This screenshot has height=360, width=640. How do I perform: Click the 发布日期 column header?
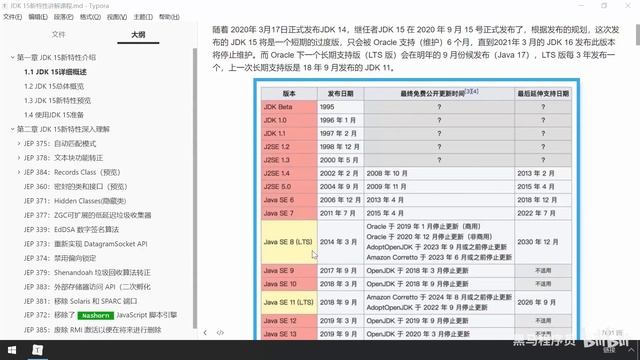point(340,93)
